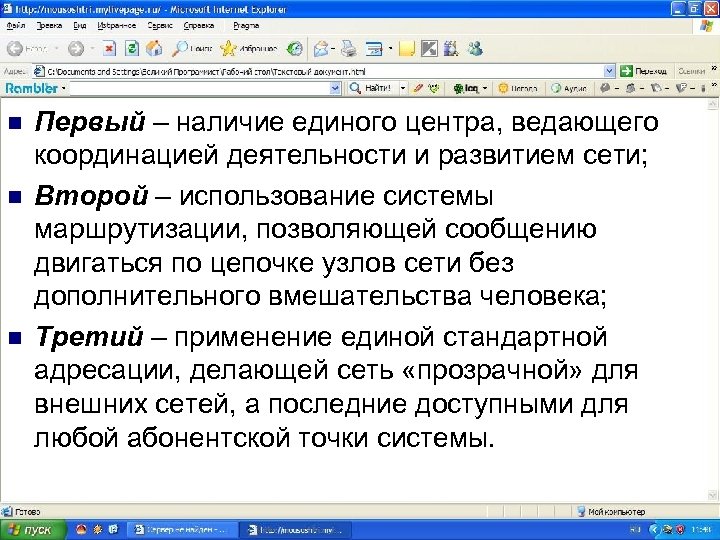Click the language indicator in the tray
720x540 pixels.
(636, 530)
